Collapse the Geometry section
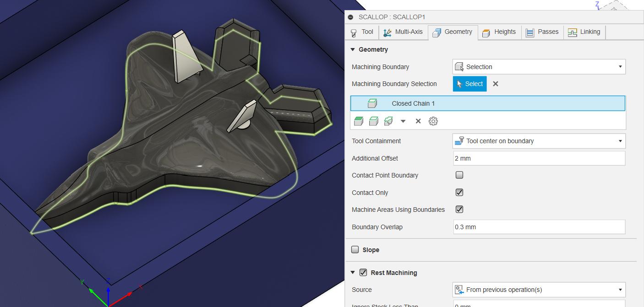Viewport: 644px width, 307px height. (353, 49)
